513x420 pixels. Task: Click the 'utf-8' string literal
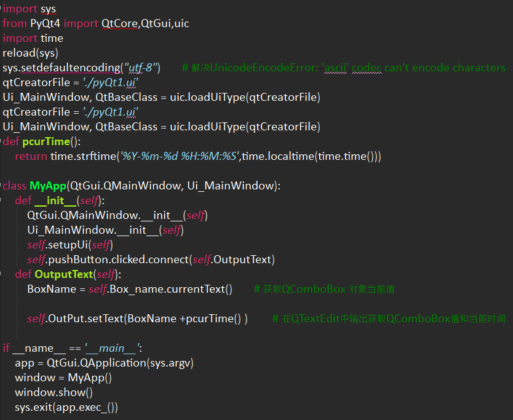(x=141, y=68)
